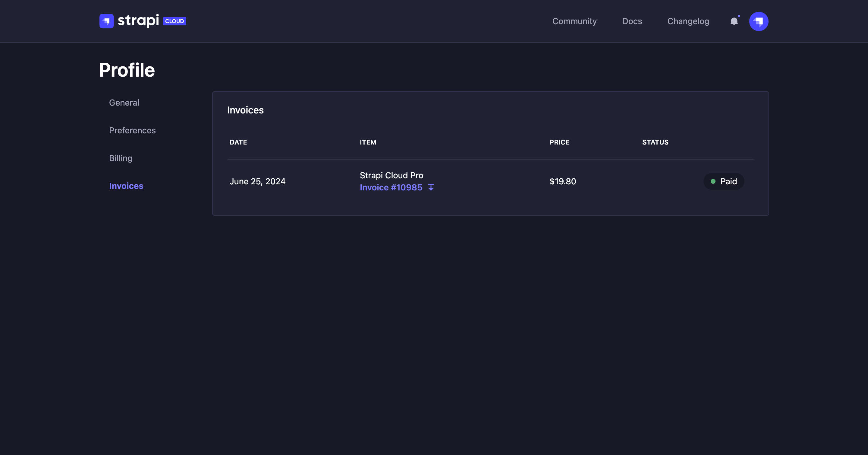Viewport: 868px width, 455px height.
Task: Navigate to the Billing section
Action: pos(121,158)
